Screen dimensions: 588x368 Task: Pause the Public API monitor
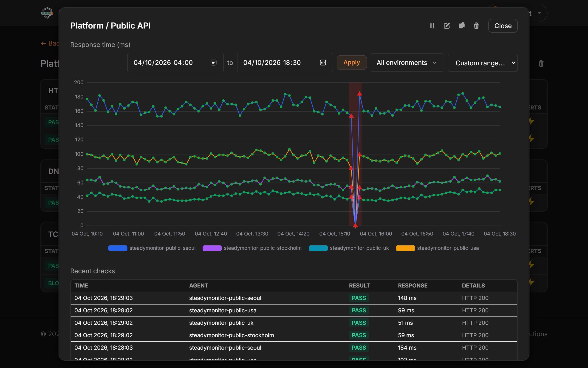[x=432, y=26]
